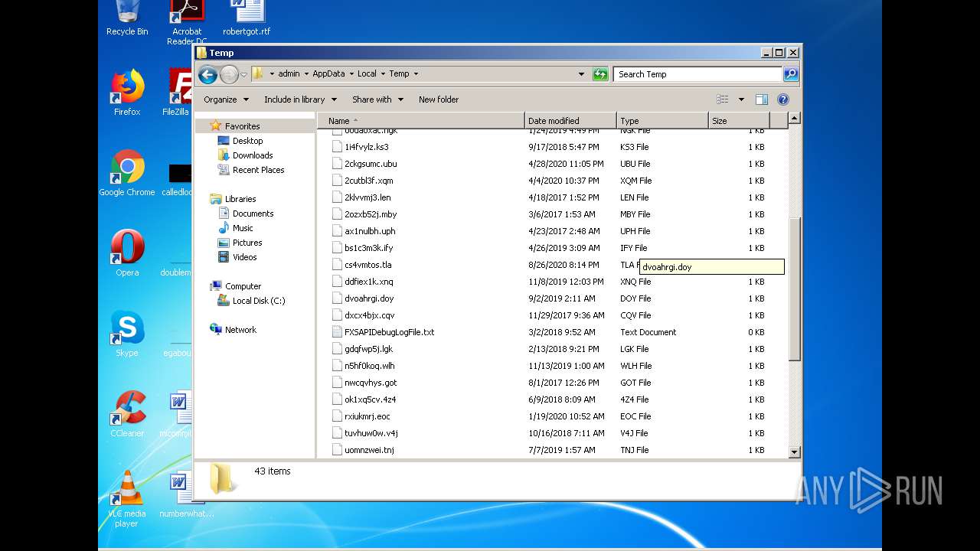Select file dxcx4bjx.cqv

[x=369, y=315]
